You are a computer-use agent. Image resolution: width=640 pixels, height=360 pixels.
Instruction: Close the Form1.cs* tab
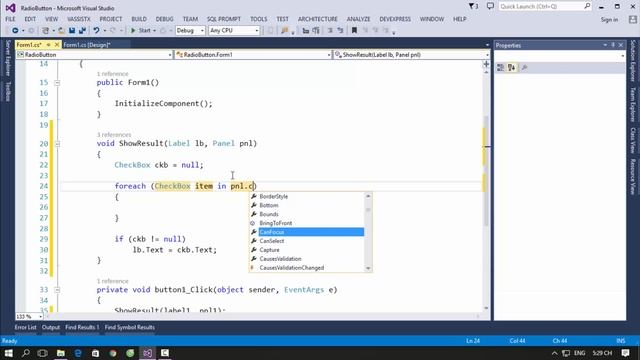coord(57,45)
